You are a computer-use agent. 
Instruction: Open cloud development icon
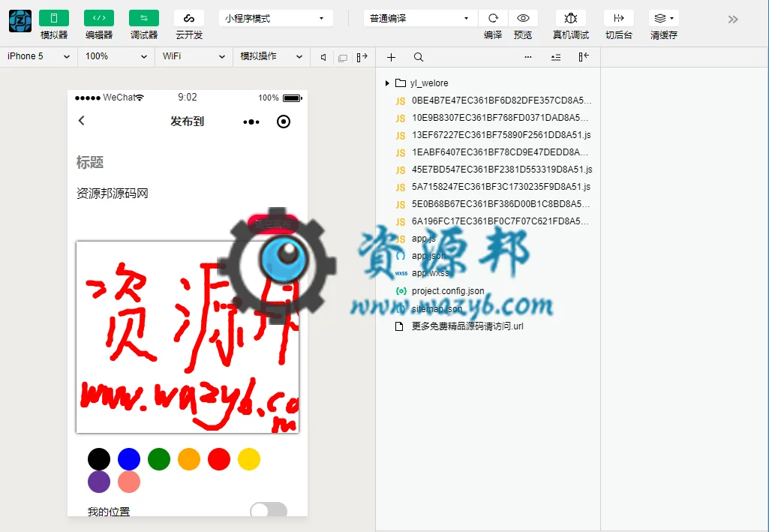pyautogui.click(x=189, y=18)
